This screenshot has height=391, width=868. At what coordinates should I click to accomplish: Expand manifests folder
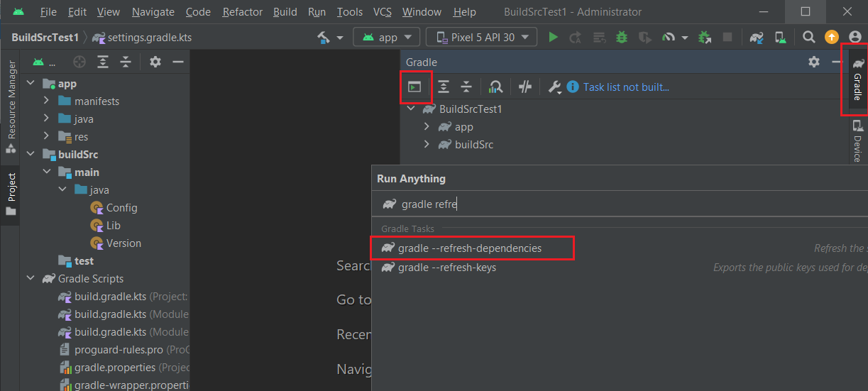pyautogui.click(x=46, y=101)
